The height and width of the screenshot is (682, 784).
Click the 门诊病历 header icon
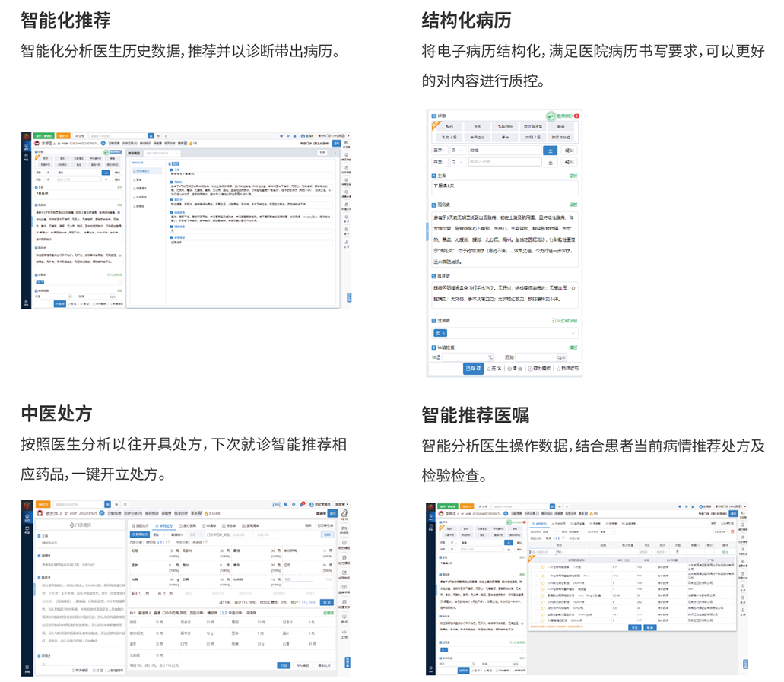(x=70, y=525)
